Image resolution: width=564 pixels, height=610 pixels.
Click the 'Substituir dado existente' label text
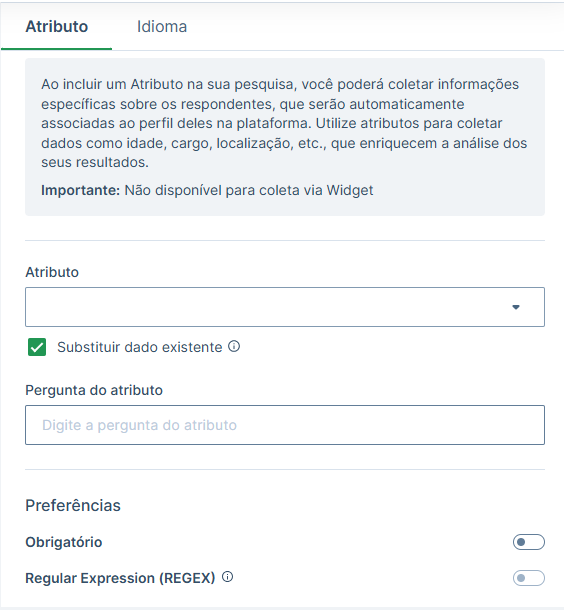(140, 347)
